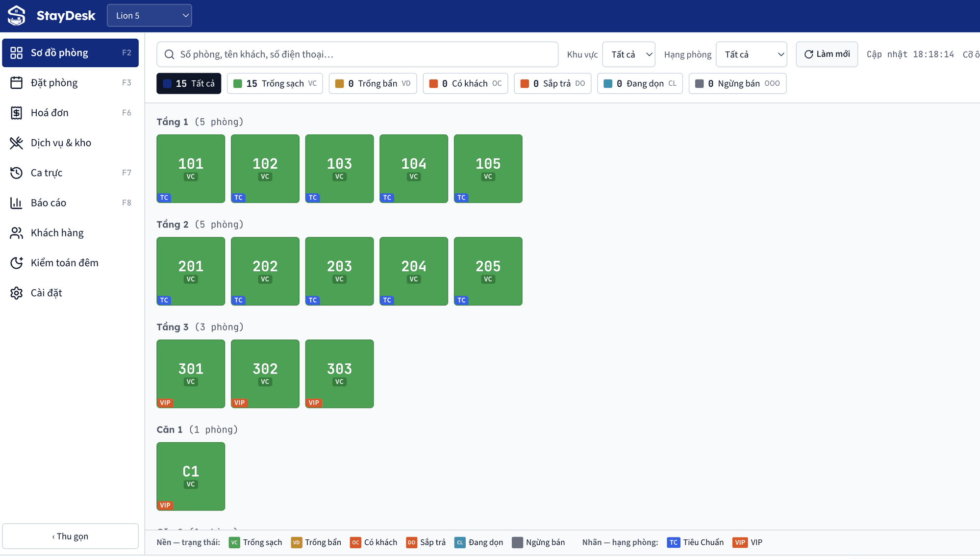Image resolution: width=980 pixels, height=559 pixels.
Task: Open Sơ đồ phòng in the sidebar
Action: coord(70,53)
